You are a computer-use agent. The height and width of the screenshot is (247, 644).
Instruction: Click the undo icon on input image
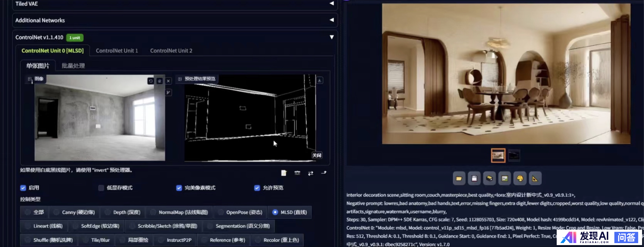[151, 81]
